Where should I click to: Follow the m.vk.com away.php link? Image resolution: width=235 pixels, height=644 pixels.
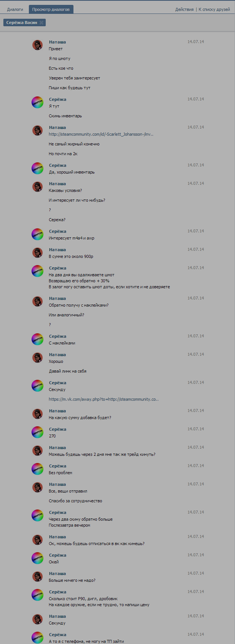103,399
